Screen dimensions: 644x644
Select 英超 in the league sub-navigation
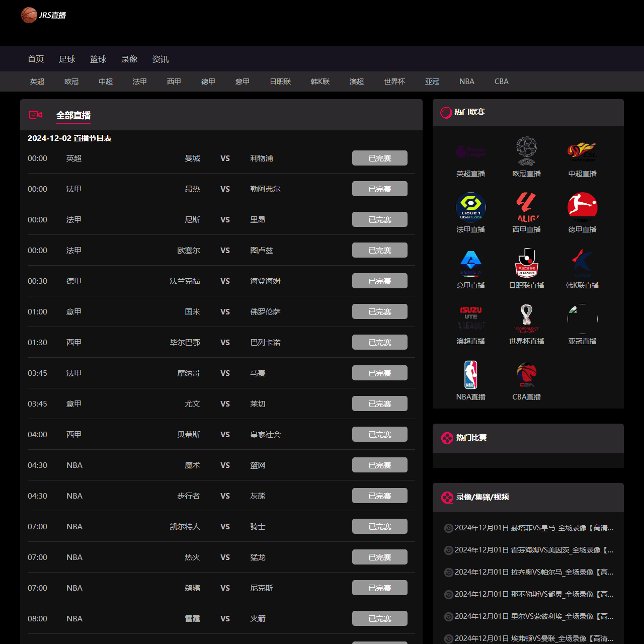tap(37, 82)
